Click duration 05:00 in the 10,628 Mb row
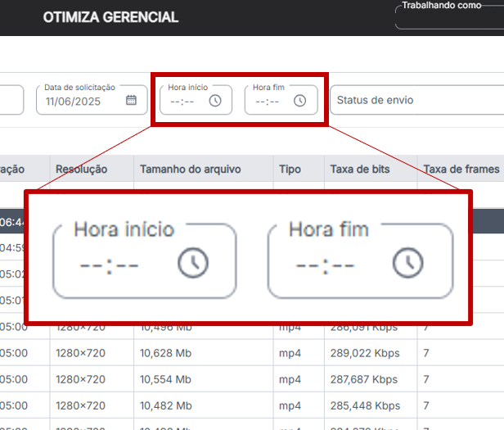This screenshot has height=430, width=504. pyautogui.click(x=14, y=353)
